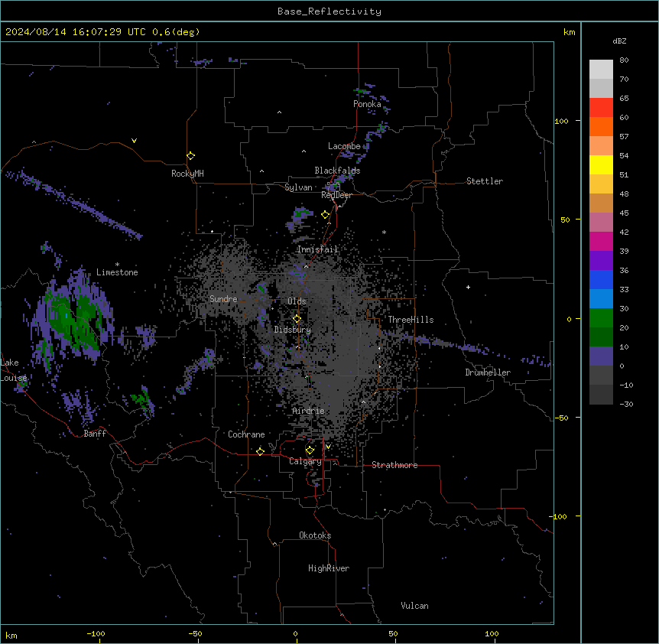This screenshot has height=644, width=659.
Task: Click the white plus marker west of Drumheller region
Action: (468, 287)
